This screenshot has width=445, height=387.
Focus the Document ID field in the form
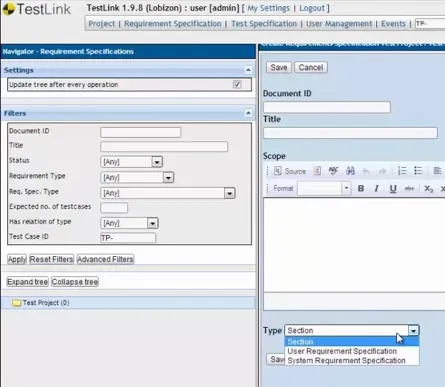point(327,107)
